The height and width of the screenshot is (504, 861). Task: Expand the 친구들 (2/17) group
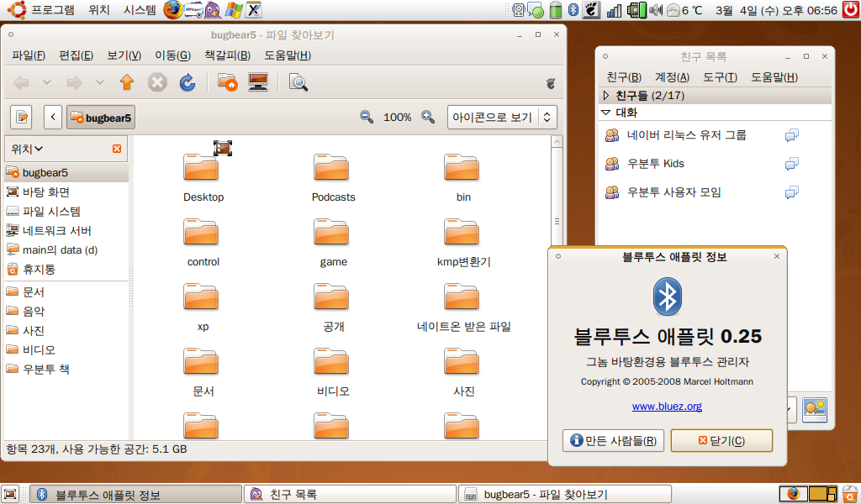[606, 96]
